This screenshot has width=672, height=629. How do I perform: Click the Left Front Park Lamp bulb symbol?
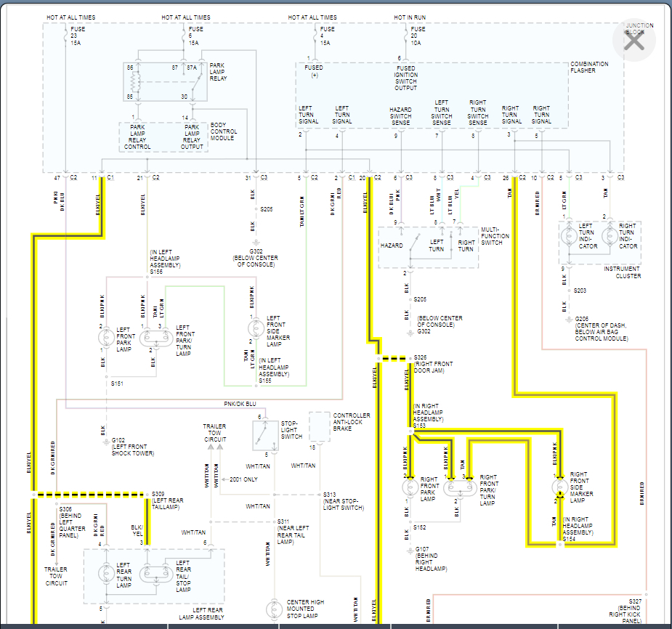pos(106,338)
